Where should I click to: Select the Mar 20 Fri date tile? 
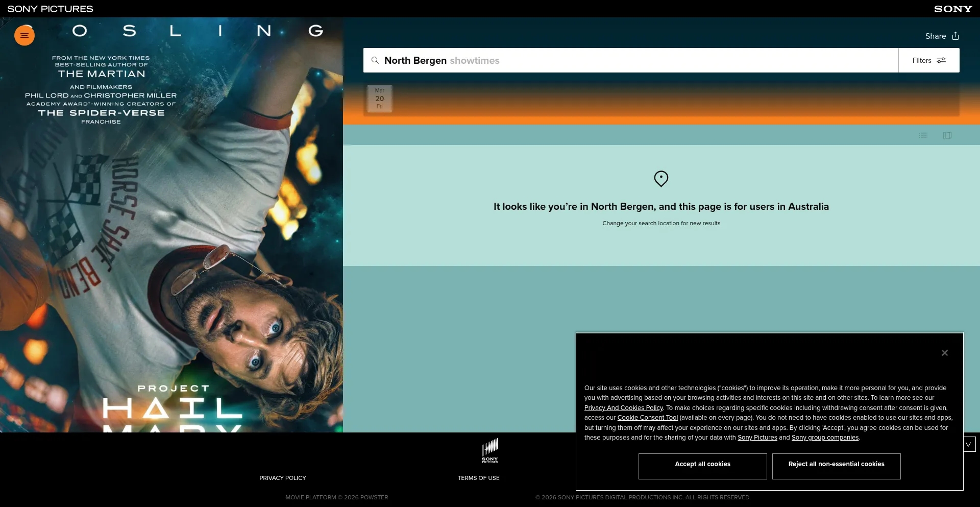pos(380,99)
